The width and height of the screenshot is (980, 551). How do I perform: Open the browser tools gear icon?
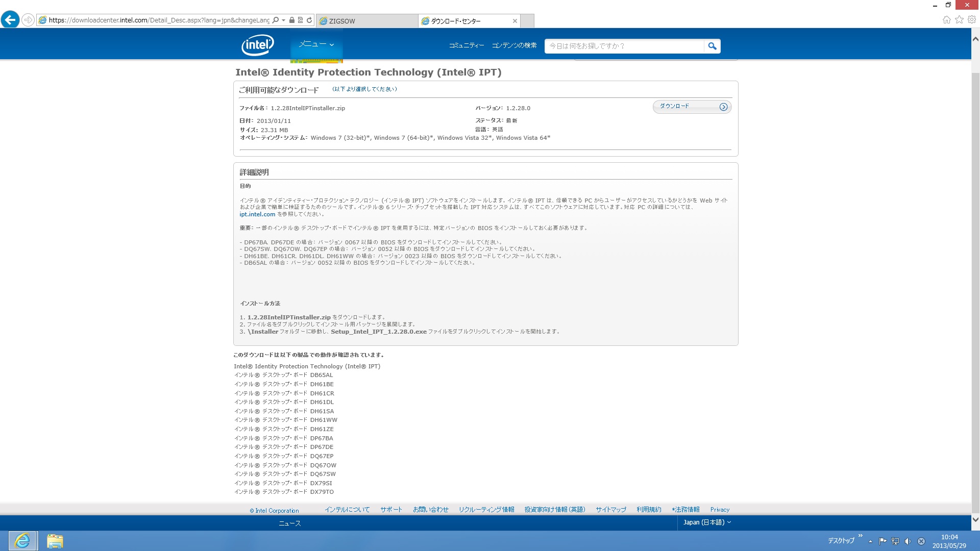[972, 20]
